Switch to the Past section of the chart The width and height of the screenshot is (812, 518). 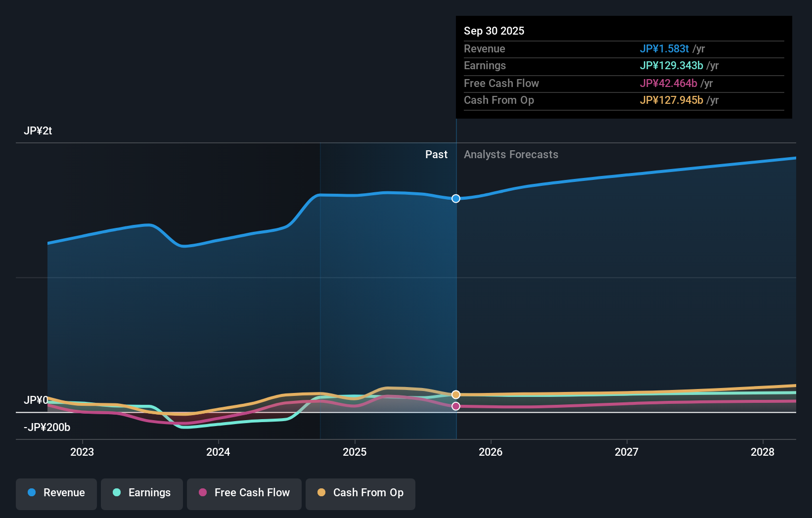coord(436,154)
